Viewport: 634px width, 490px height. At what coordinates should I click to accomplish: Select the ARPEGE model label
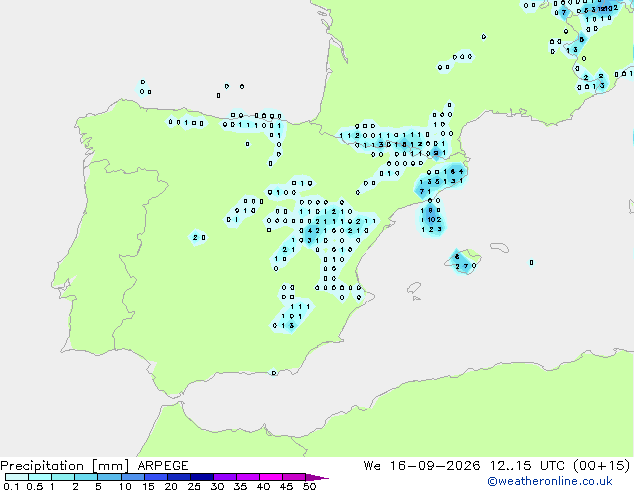163,466
